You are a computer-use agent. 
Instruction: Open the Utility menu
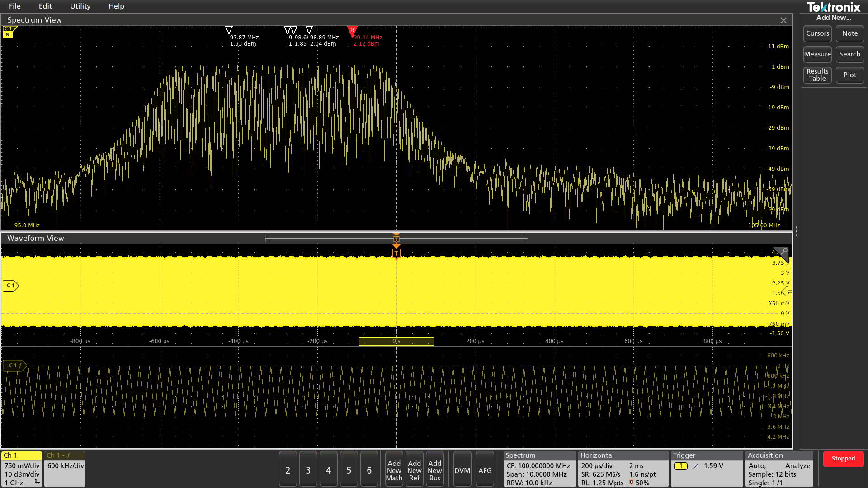(x=80, y=6)
